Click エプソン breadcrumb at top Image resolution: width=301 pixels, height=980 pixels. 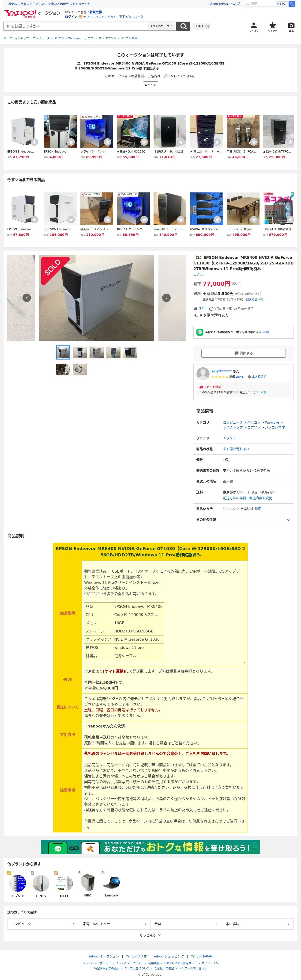coord(111,38)
